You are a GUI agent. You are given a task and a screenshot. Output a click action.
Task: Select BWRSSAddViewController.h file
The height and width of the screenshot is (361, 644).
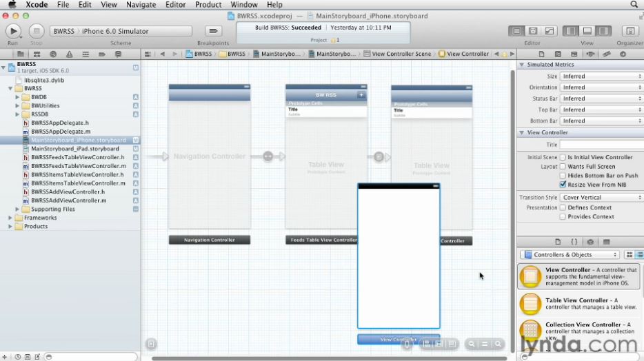[x=68, y=192]
